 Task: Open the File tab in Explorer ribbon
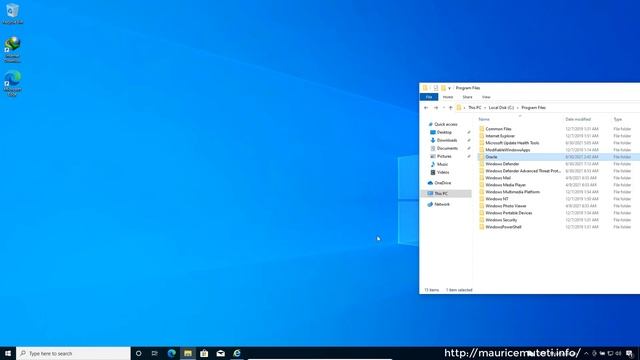(x=429, y=97)
